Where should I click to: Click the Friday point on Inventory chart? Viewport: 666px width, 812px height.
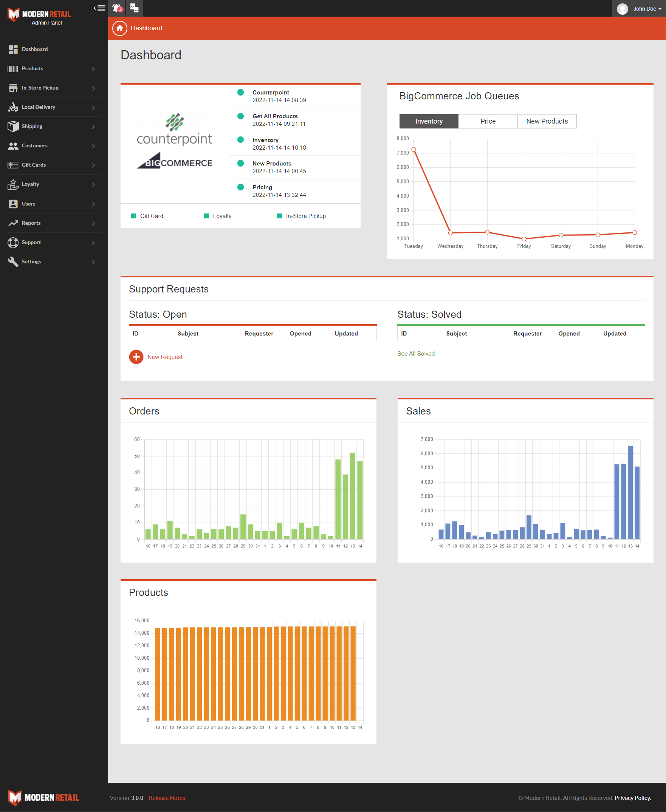pos(524,239)
